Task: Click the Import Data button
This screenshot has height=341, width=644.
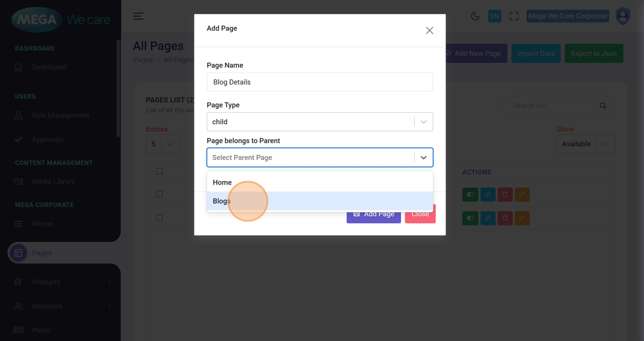Action: (x=536, y=53)
